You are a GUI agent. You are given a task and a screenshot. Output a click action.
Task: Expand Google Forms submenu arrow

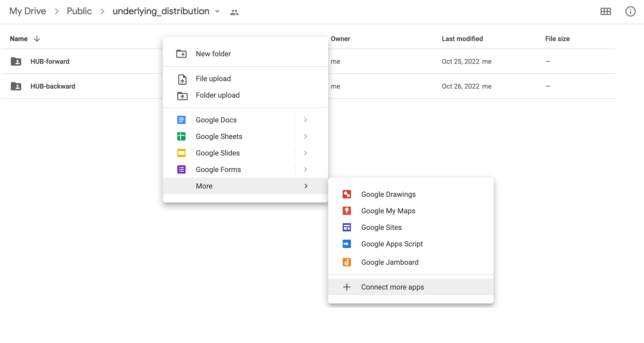point(305,169)
